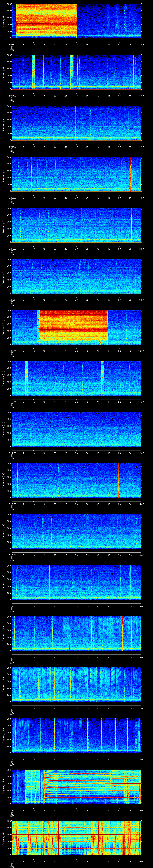Click the spectrogram panel starting at 5:08:00
This screenshot has width=153, height=868.
[77, 276]
